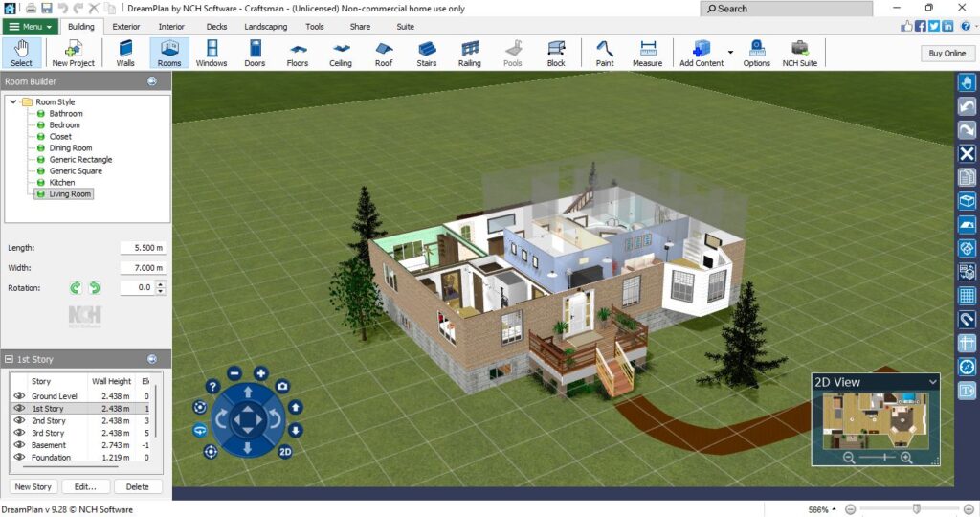The height and width of the screenshot is (517, 980).
Task: Select the Roof tool
Action: 384,54
